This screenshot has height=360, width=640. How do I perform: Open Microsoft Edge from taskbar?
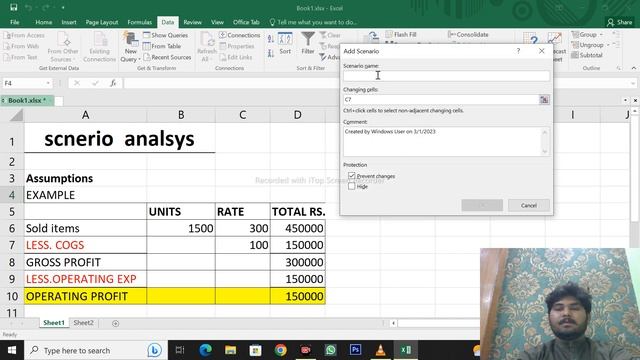pyautogui.click(x=205, y=350)
